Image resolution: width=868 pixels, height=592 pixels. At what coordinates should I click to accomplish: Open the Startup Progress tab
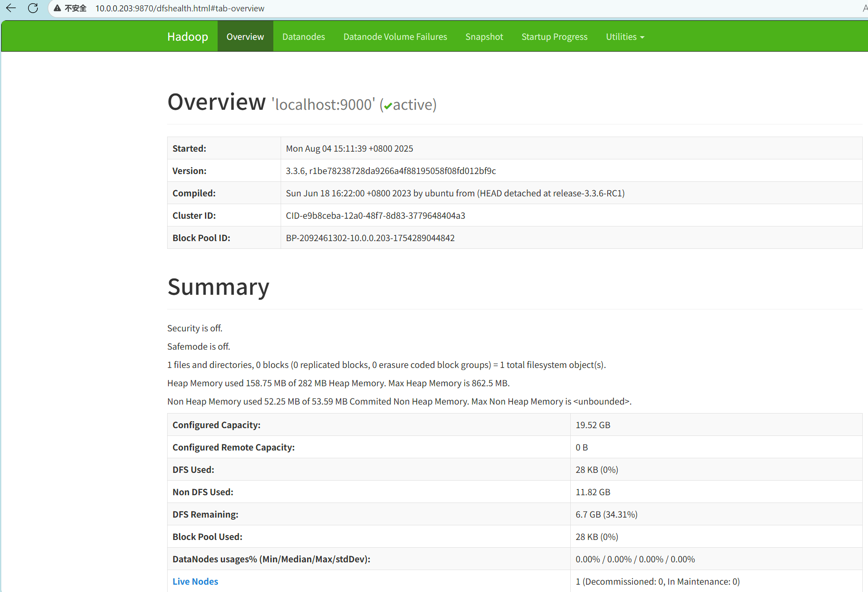[554, 37]
